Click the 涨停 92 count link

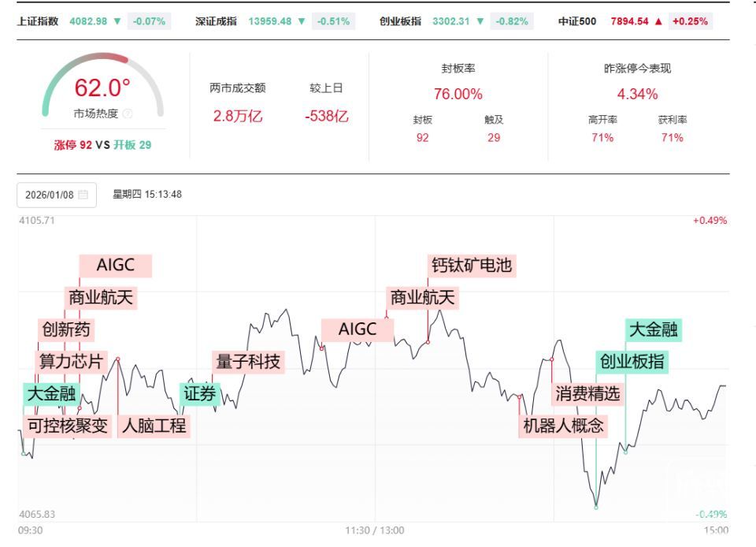[73, 145]
